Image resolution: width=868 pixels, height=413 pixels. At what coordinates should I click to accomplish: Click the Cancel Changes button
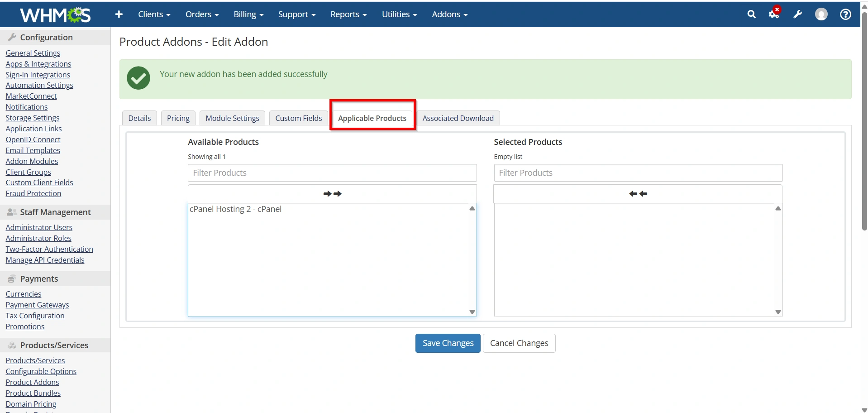519,343
